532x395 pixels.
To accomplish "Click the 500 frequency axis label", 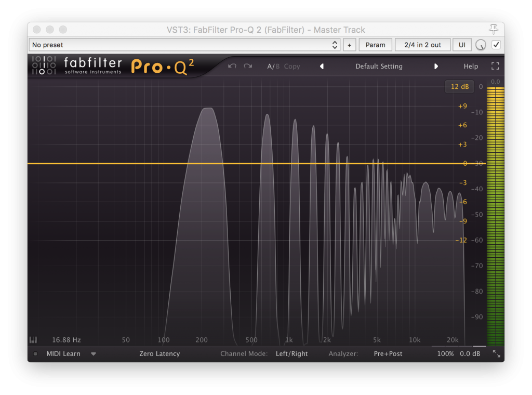I will 251,340.
